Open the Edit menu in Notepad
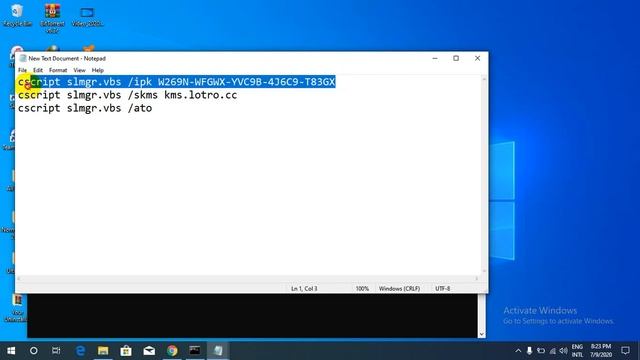Image resolution: width=640 pixels, height=360 pixels. 38,70
